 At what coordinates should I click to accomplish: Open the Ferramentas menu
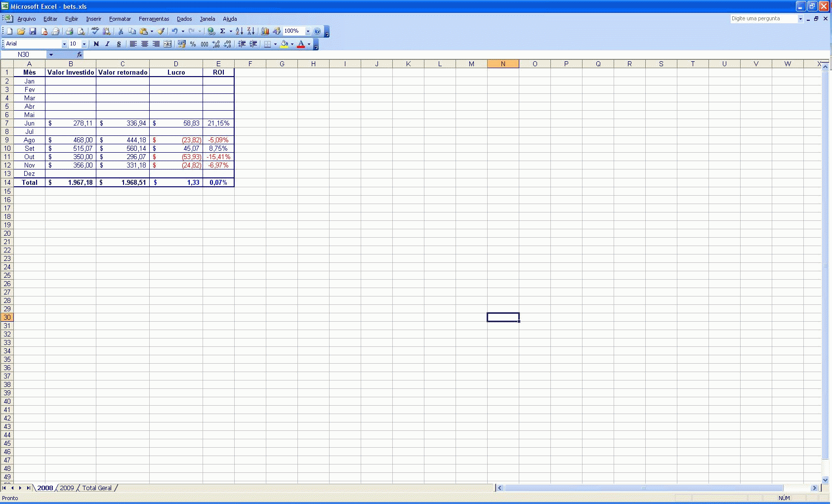tap(154, 19)
